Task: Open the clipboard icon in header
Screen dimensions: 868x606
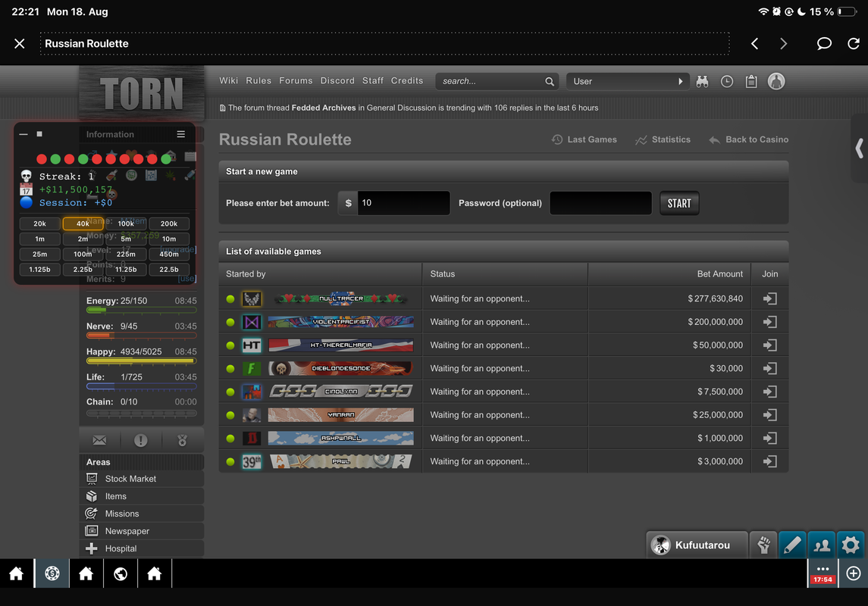Action: pyautogui.click(x=751, y=81)
